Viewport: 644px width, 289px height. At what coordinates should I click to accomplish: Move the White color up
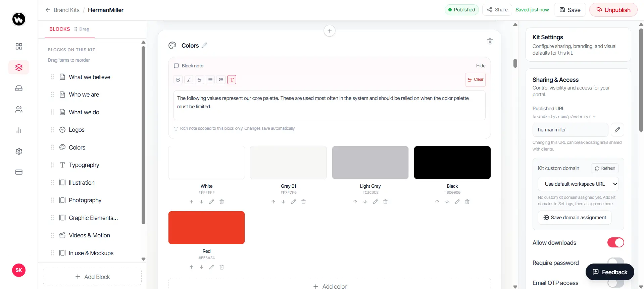click(191, 202)
